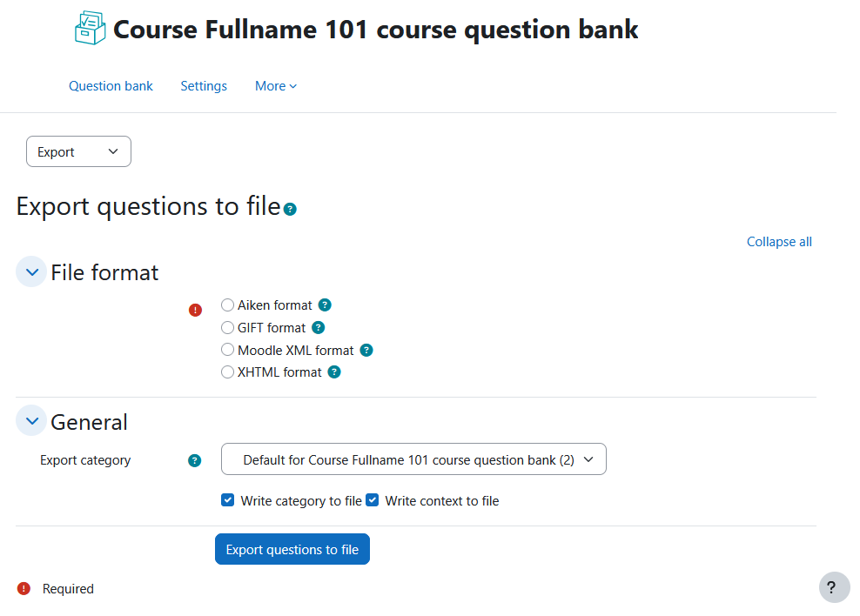
Task: Uncheck Write category to file checkbox
Action: click(227, 499)
